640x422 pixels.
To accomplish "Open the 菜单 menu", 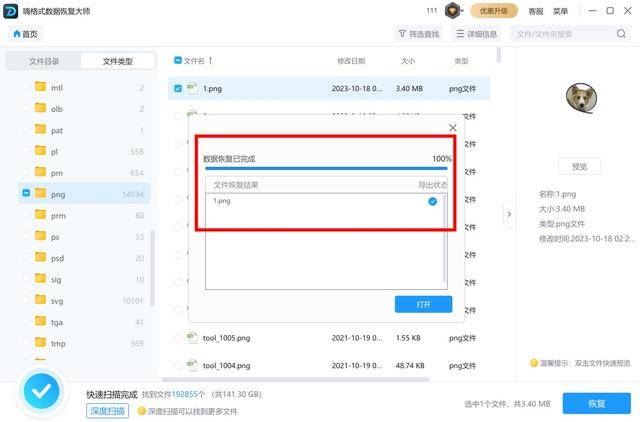I will point(560,11).
